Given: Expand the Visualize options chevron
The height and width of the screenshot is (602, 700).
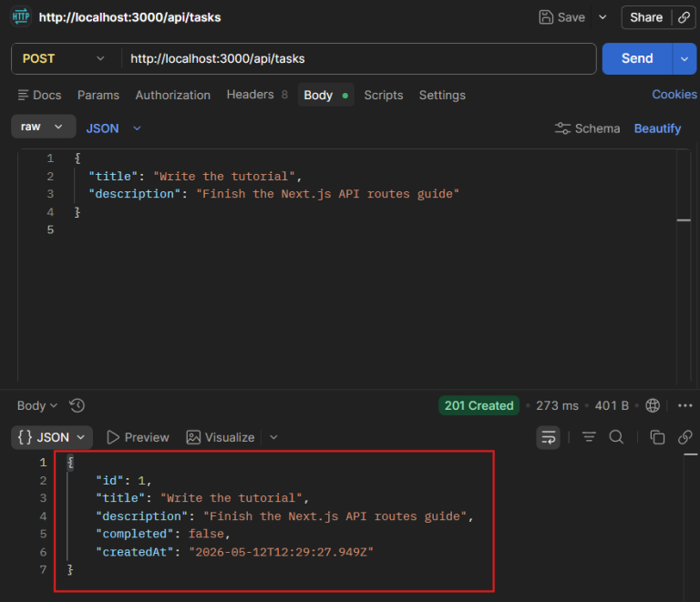Looking at the screenshot, I should click(273, 437).
